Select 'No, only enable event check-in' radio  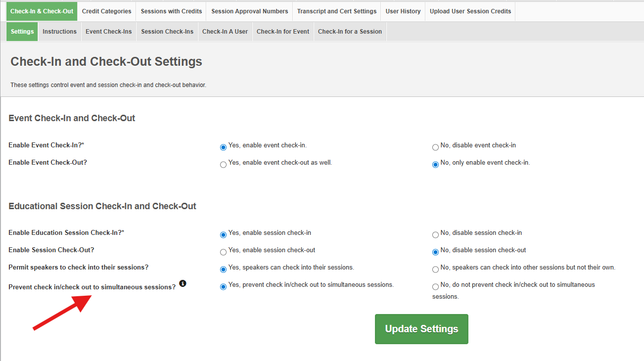click(x=435, y=165)
